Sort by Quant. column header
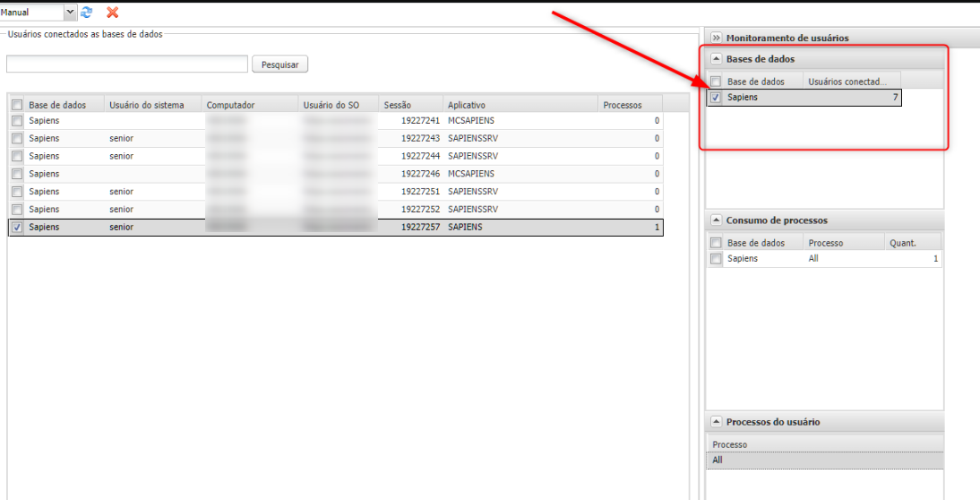The width and height of the screenshot is (980, 500). pos(913,243)
